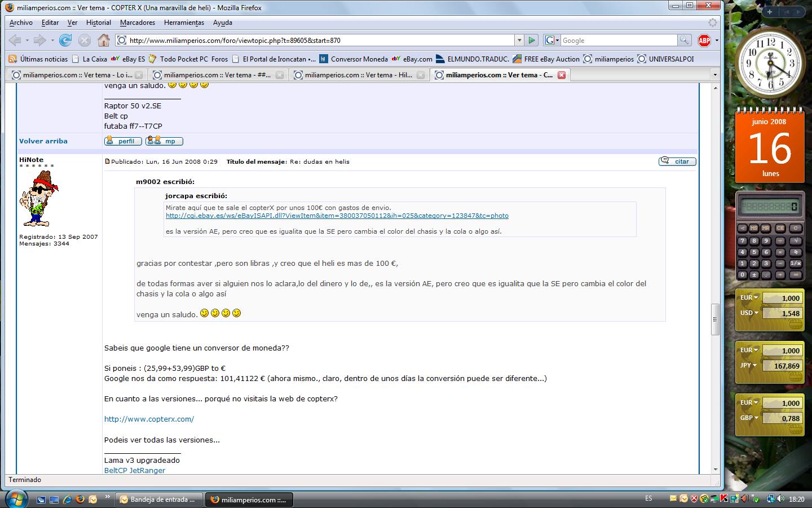Click the back navigation arrow
This screenshot has width=812, height=508.
click(15, 40)
